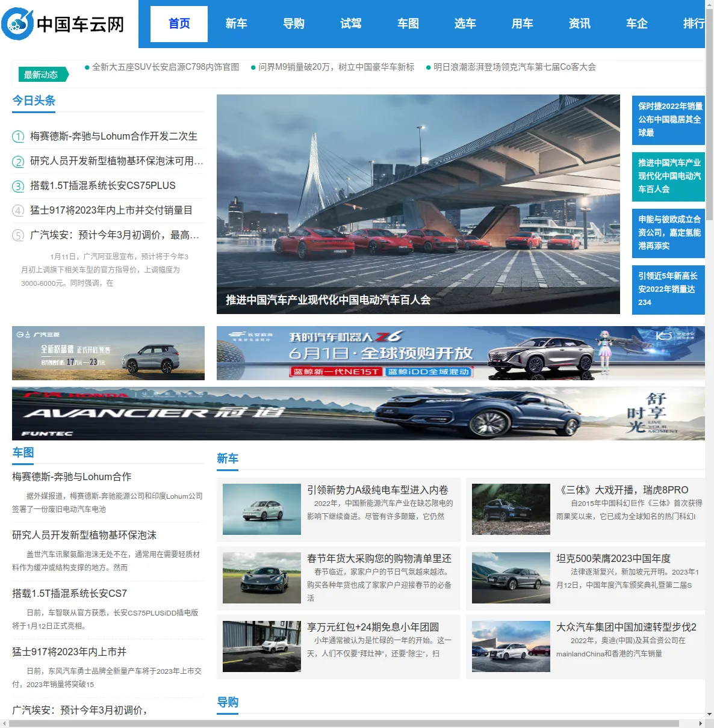Open article 坦克500荣膺2023中国年度
The height and width of the screenshot is (728, 714).
pyautogui.click(x=613, y=558)
